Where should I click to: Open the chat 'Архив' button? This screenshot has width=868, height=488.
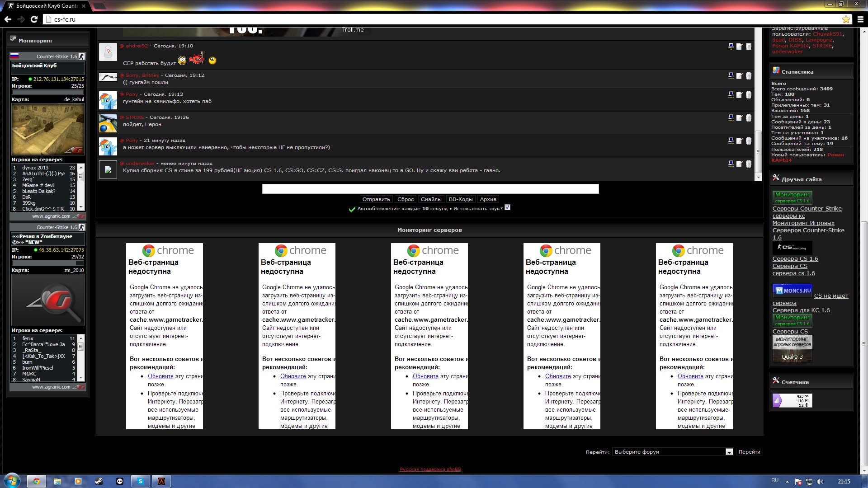[488, 199]
